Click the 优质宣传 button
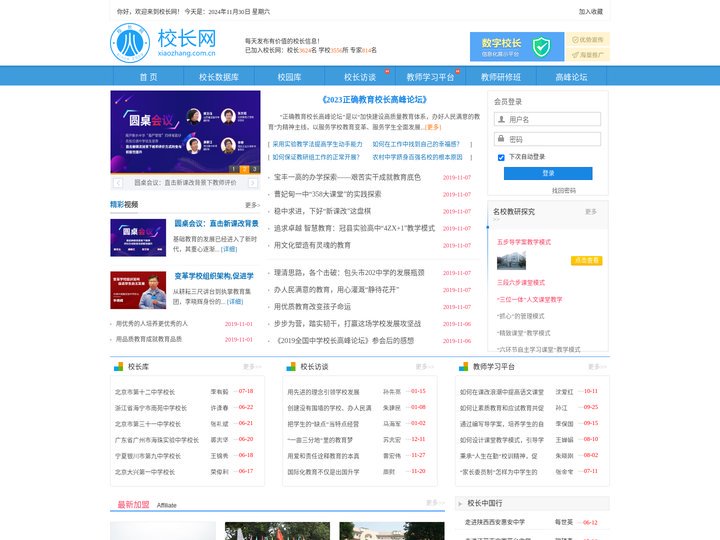The height and width of the screenshot is (540, 720). click(587, 39)
